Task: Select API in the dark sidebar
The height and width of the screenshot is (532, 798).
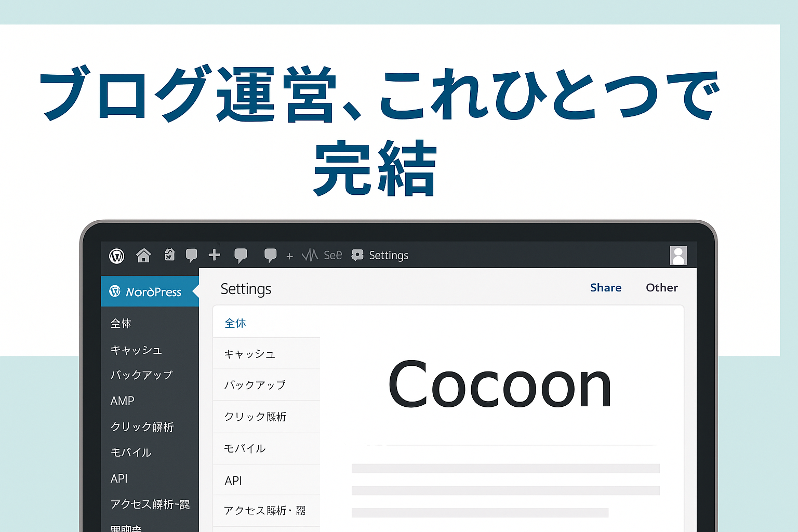Action: pos(119,478)
